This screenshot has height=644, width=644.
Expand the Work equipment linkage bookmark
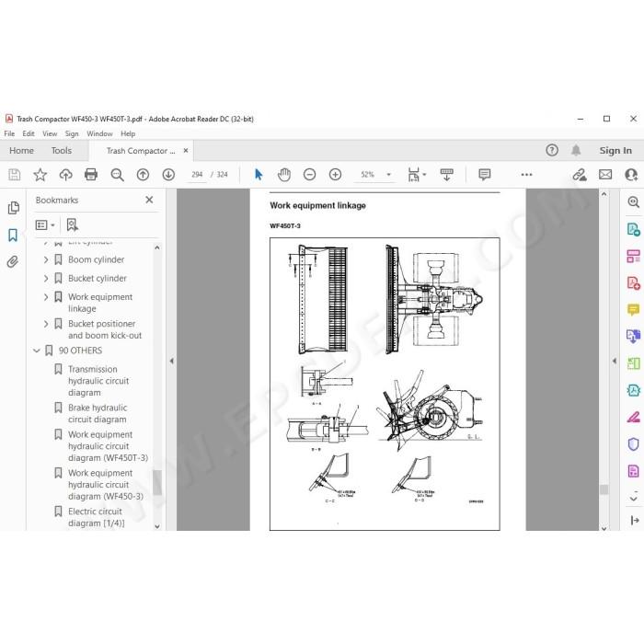[x=46, y=297]
